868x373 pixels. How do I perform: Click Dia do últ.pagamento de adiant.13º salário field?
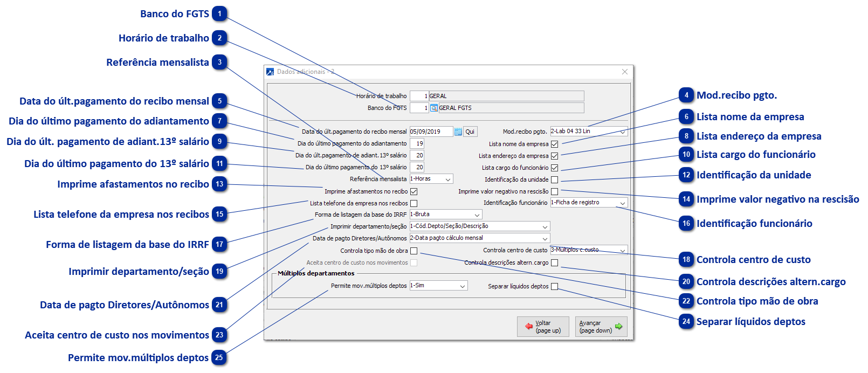point(417,155)
